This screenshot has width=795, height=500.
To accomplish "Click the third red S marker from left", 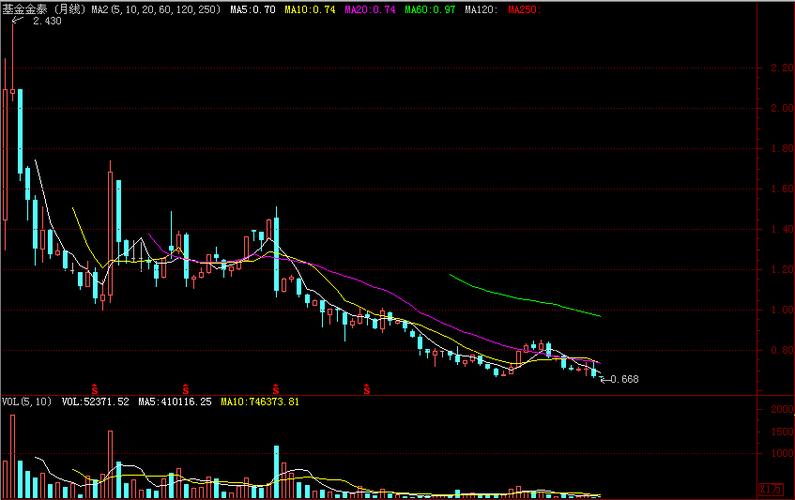I will pyautogui.click(x=276, y=387).
